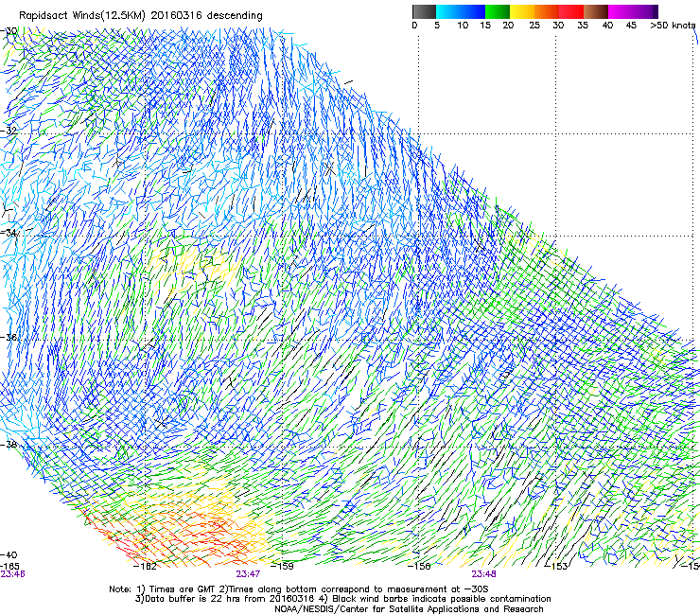Click the yellow 20-25 knots legend color
The width and height of the screenshot is (700, 615).
click(x=522, y=11)
